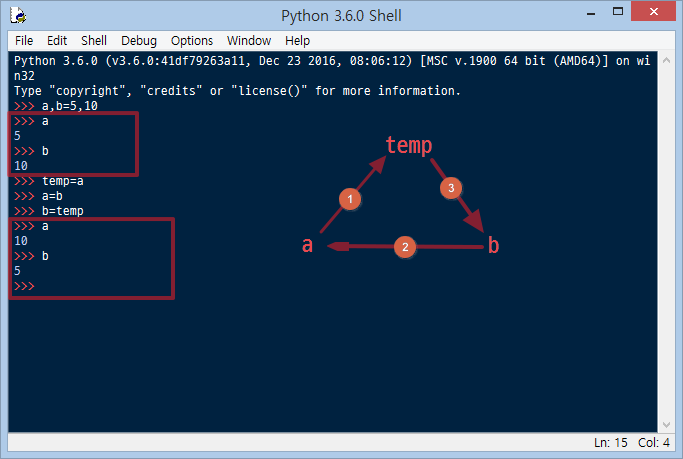Viewport: 683px width, 459px height.
Task: Place cursor at the last empty prompt
Action: pos(39,286)
